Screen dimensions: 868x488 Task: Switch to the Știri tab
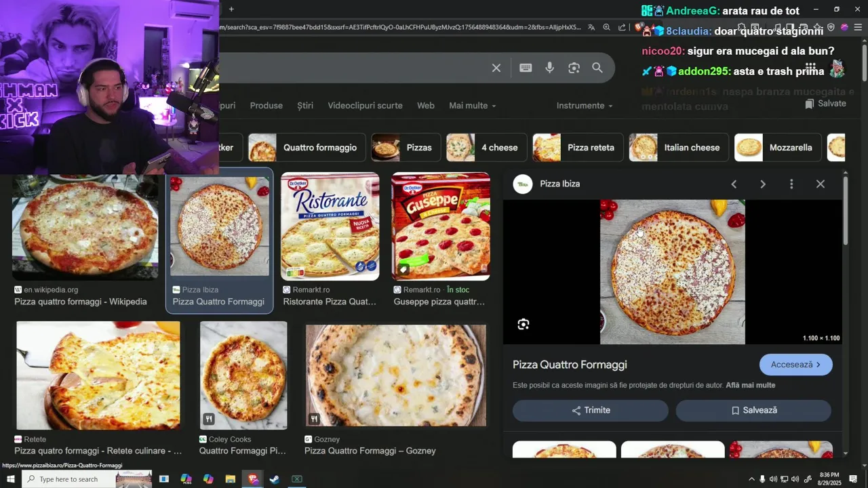pos(305,106)
